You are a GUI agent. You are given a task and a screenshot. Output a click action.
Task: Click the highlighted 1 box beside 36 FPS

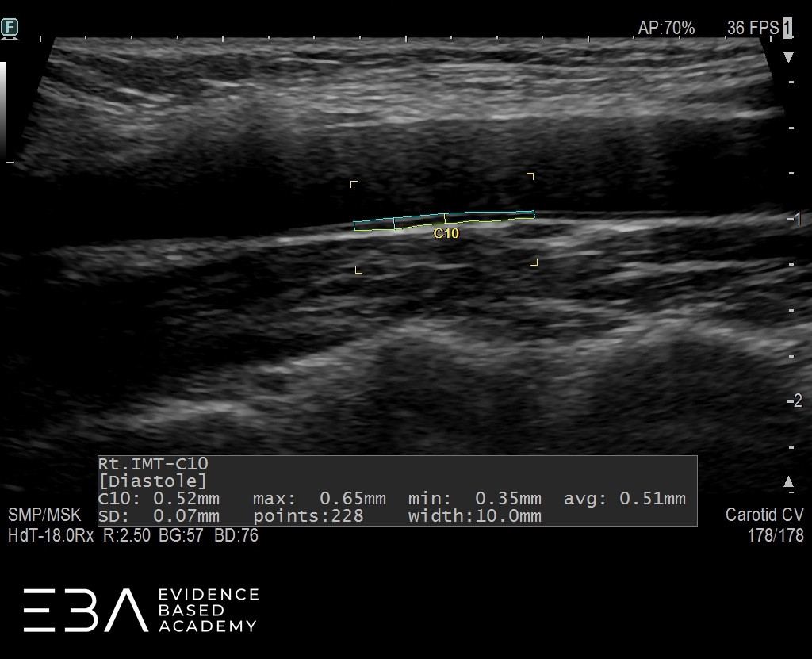coord(787,28)
